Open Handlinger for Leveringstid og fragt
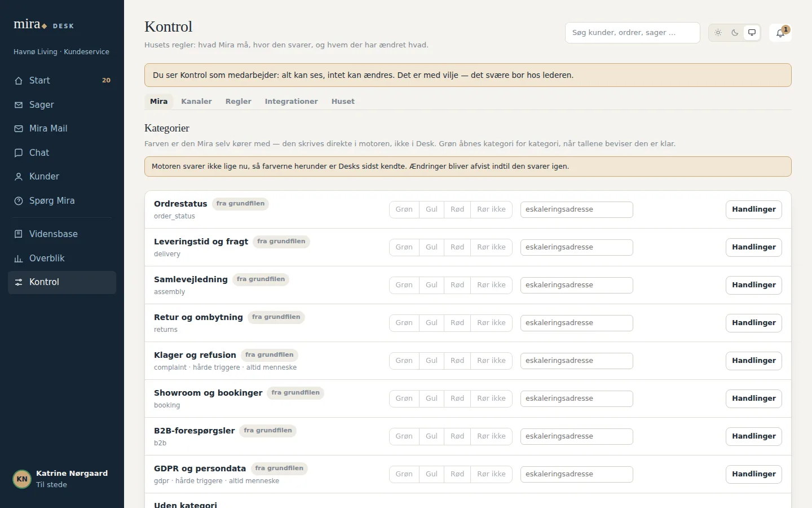812x508 pixels. click(x=754, y=247)
